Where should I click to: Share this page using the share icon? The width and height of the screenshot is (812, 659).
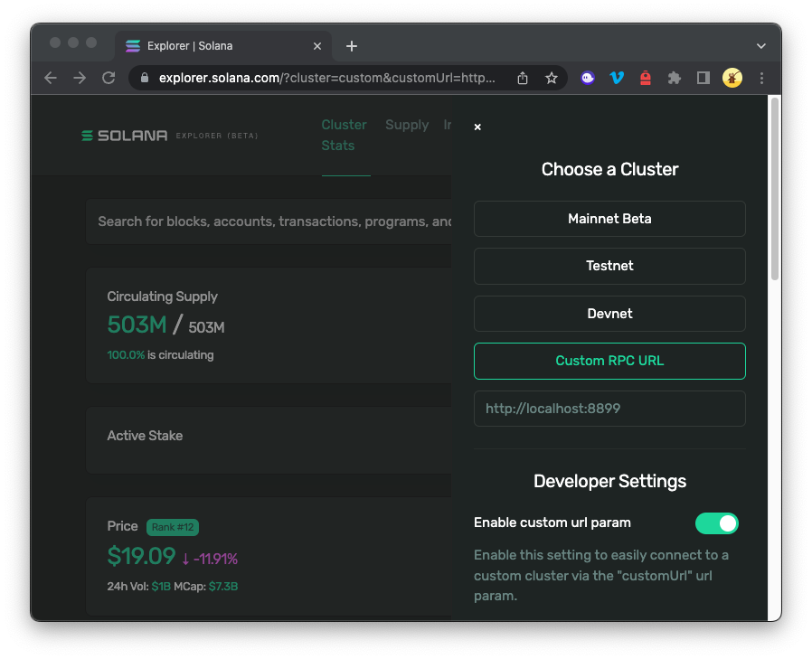(523, 78)
